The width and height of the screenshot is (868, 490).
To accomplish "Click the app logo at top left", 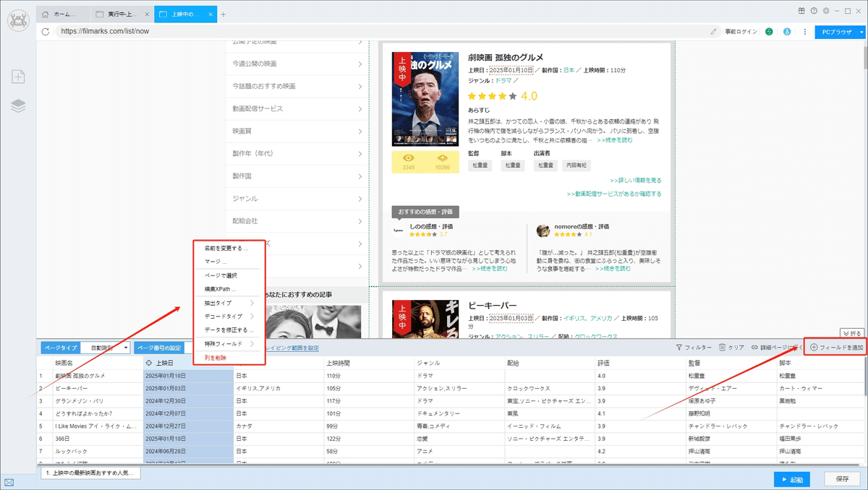I will pyautogui.click(x=18, y=20).
